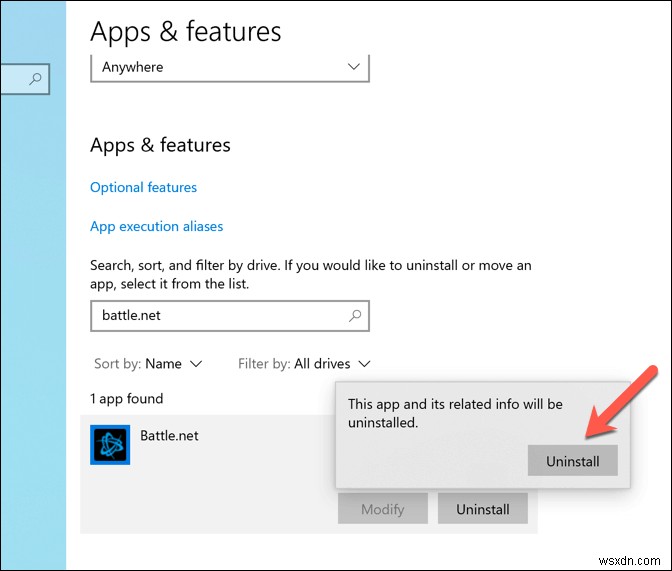Open the Anywhere install source combo box
The image size is (672, 571).
(x=230, y=67)
